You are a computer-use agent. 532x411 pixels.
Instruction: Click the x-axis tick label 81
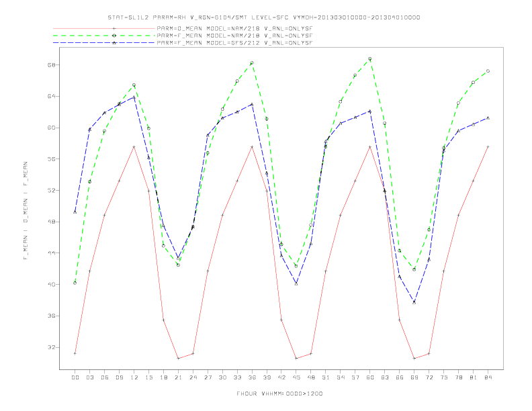point(474,377)
